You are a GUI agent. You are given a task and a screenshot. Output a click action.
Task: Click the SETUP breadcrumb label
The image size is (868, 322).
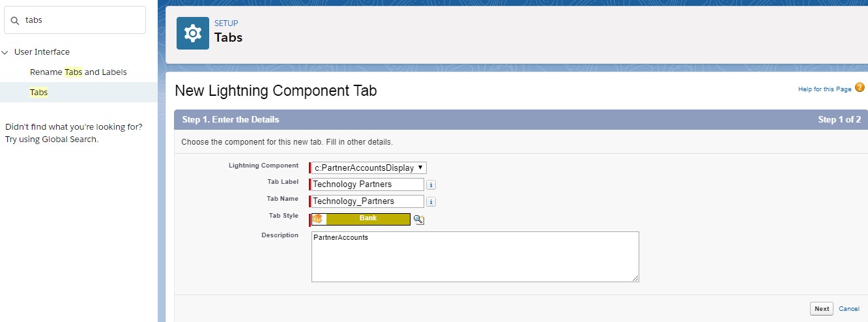226,23
